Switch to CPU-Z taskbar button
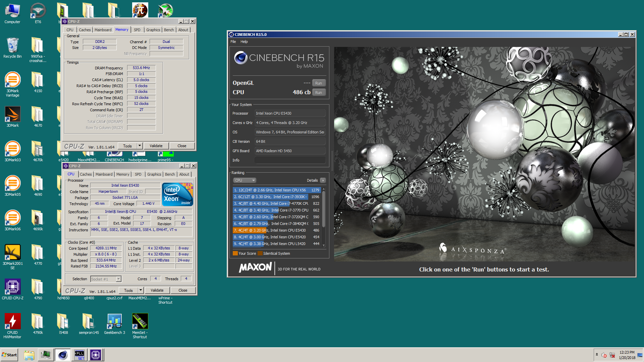This screenshot has width=644, height=362. coord(96,355)
